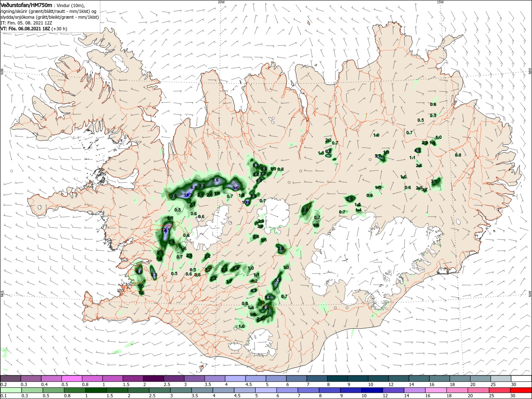Click the '(+30 h)' forecast offset text

point(59,29)
